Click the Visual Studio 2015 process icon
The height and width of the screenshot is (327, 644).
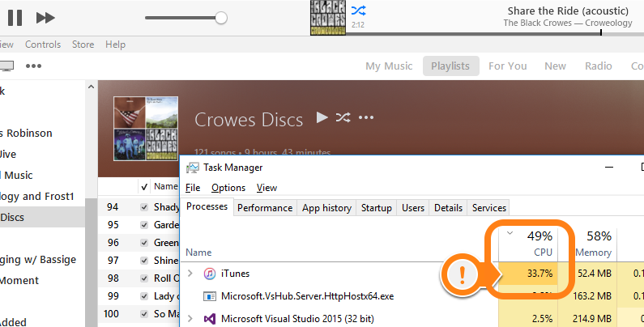click(210, 319)
